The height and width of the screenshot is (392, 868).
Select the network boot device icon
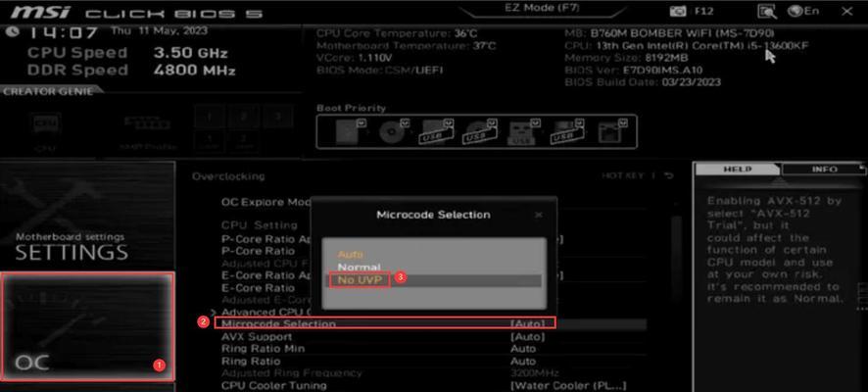coord(611,131)
